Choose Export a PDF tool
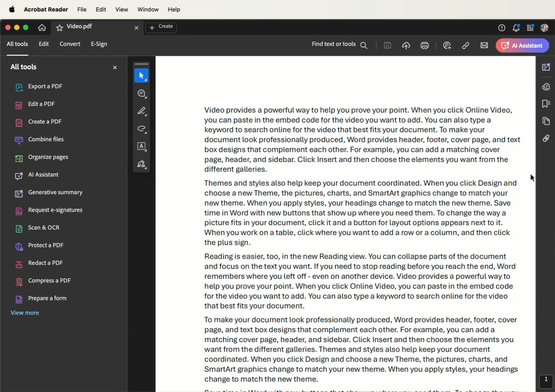This screenshot has height=392, width=555. [x=39, y=87]
